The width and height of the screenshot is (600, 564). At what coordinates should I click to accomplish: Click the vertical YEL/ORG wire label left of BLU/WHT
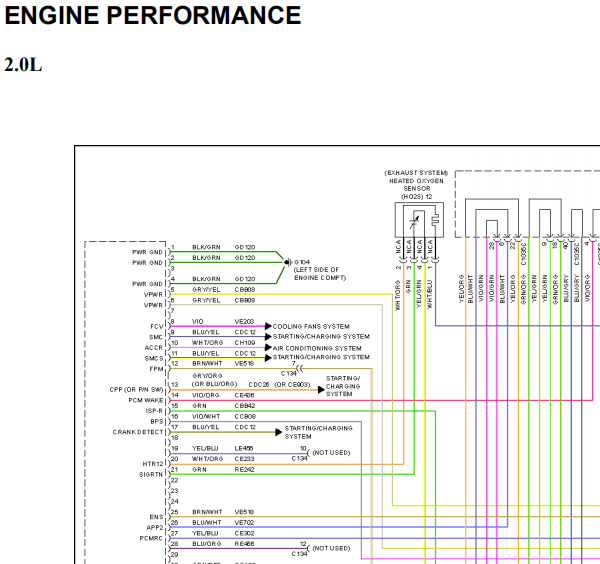click(461, 289)
